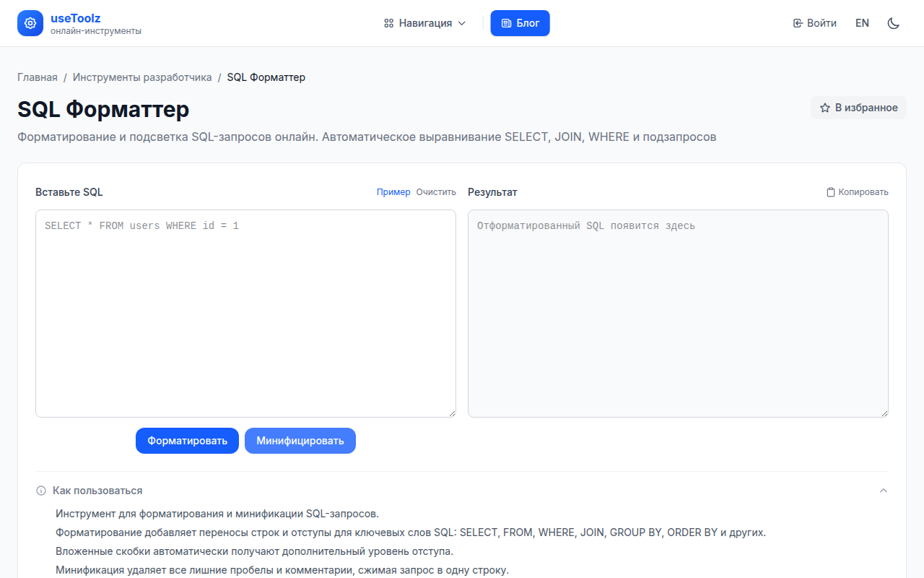Open the Навигация dropdown menu
The width and height of the screenshot is (924, 578).
pos(425,23)
